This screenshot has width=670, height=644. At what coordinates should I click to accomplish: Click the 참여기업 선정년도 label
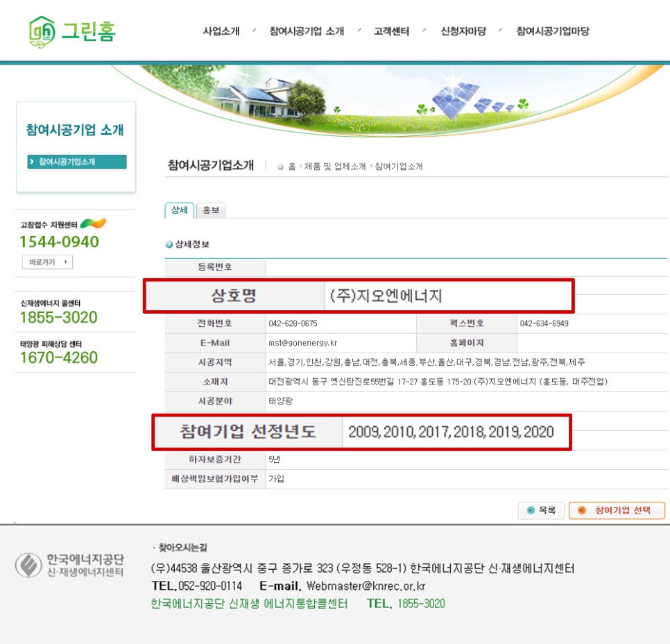click(248, 432)
